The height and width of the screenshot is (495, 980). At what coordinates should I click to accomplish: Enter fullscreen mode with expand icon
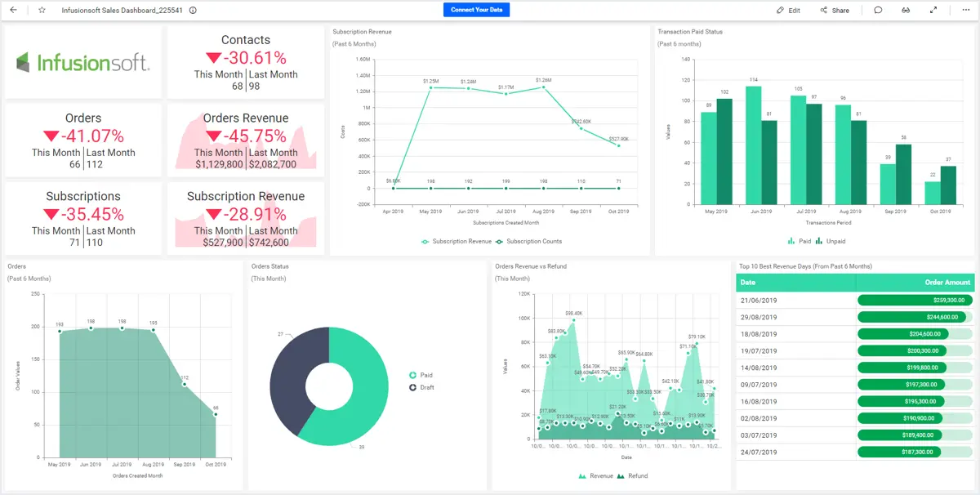pyautogui.click(x=933, y=11)
